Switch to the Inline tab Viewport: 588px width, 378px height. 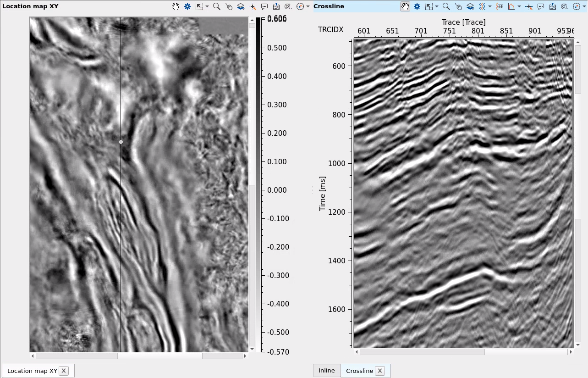(x=327, y=371)
